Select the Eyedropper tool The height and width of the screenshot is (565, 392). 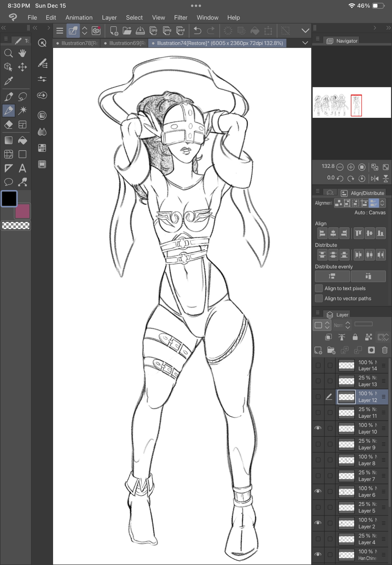click(x=8, y=81)
